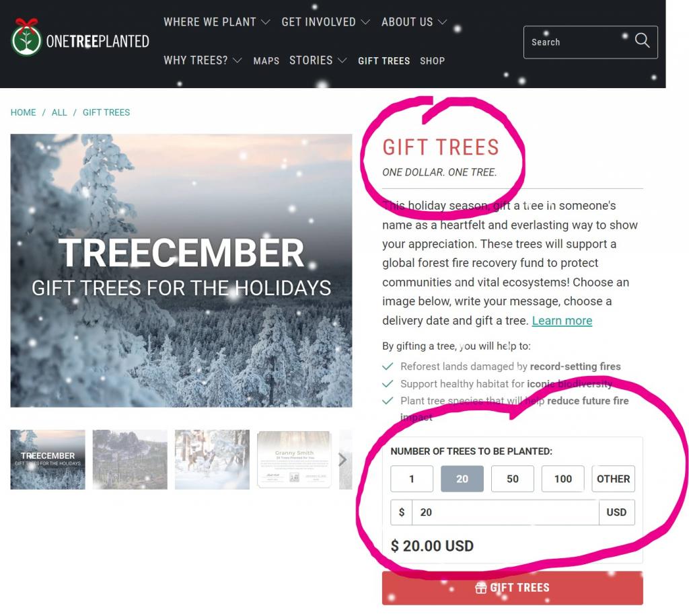This screenshot has width=689, height=616.
Task: Expand the Why Trees? menu
Action: (203, 60)
